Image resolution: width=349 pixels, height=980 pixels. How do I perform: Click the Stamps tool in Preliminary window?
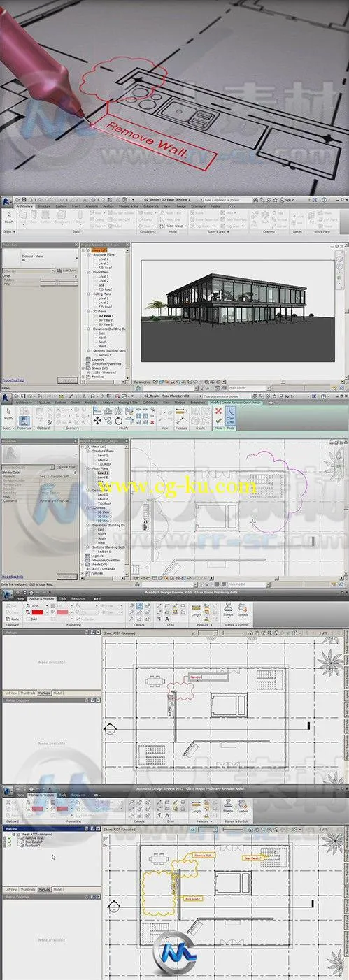[229, 610]
